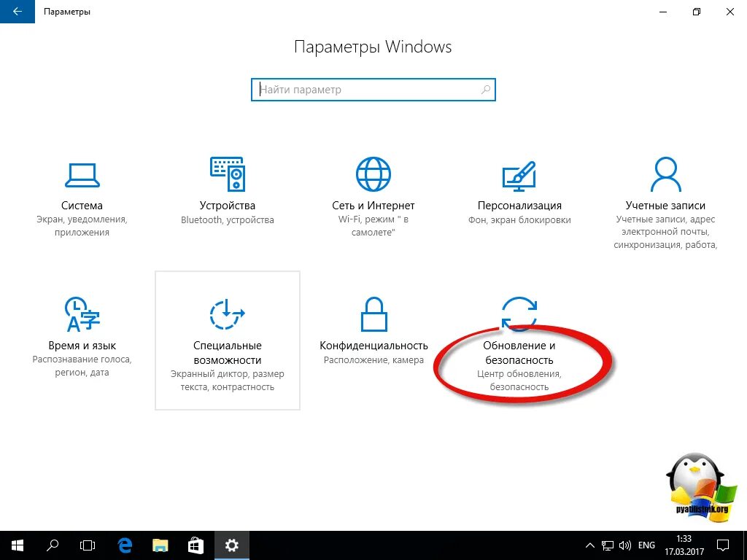747x560 pixels.
Task: Click the 'Распознавание голоса, регион, дата' description
Action: (82, 366)
